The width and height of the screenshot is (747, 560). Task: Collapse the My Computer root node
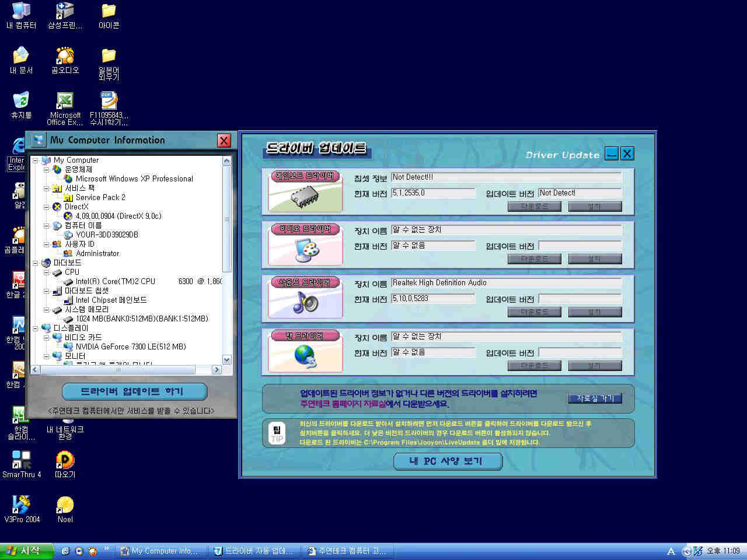35,160
